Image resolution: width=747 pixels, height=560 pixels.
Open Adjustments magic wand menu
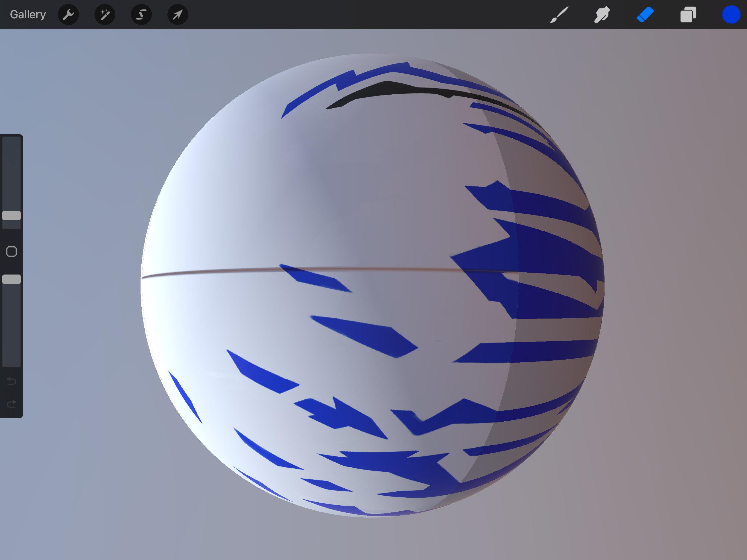(x=105, y=14)
